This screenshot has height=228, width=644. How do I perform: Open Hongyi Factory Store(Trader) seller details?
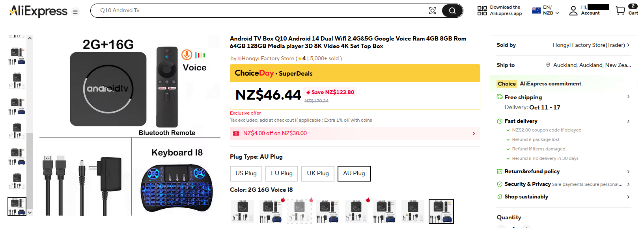coord(591,45)
